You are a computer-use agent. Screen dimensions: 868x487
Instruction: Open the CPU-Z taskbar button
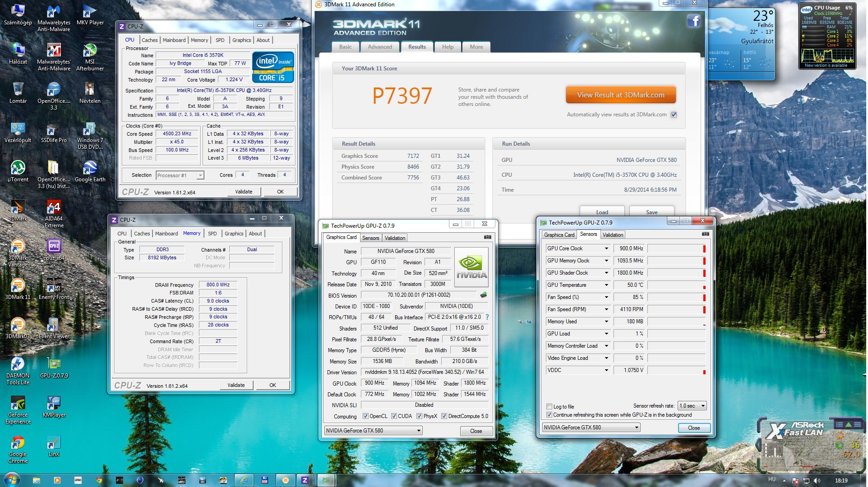coord(305,480)
